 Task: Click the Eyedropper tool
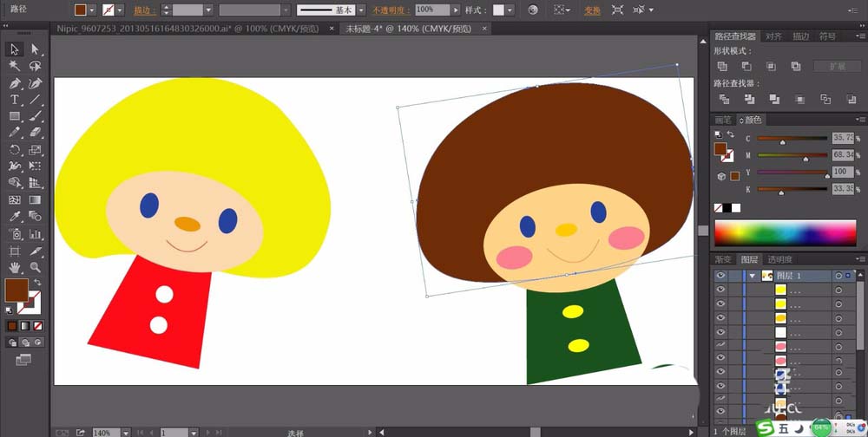coord(15,217)
